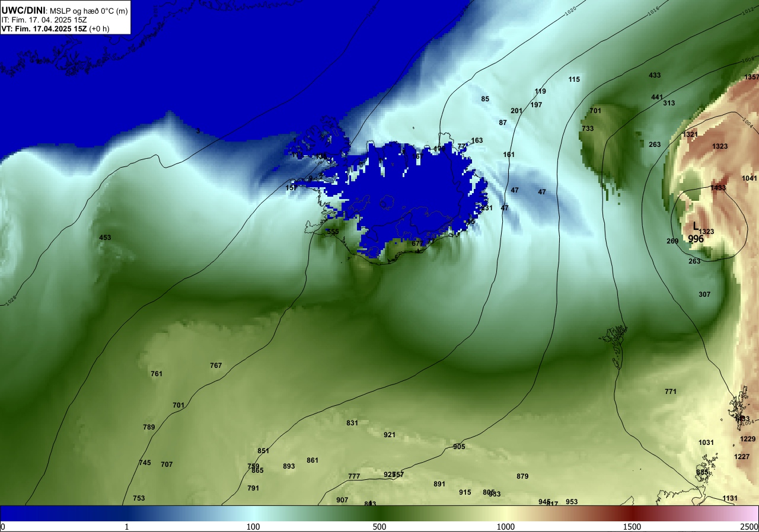Click the 'L' low pressure marker
This screenshot has width=759, height=532.
pos(696,226)
